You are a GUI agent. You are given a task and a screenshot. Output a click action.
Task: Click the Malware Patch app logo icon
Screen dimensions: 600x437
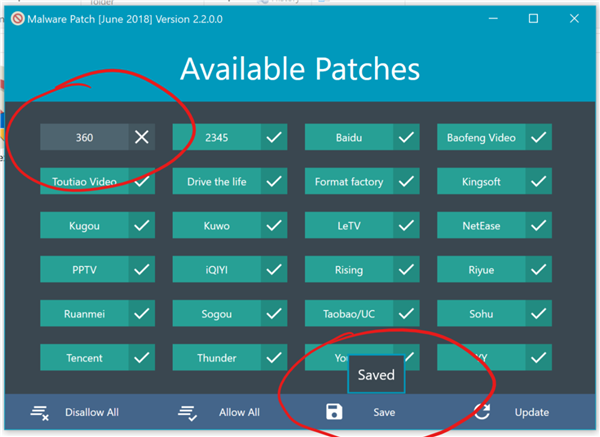click(18, 19)
